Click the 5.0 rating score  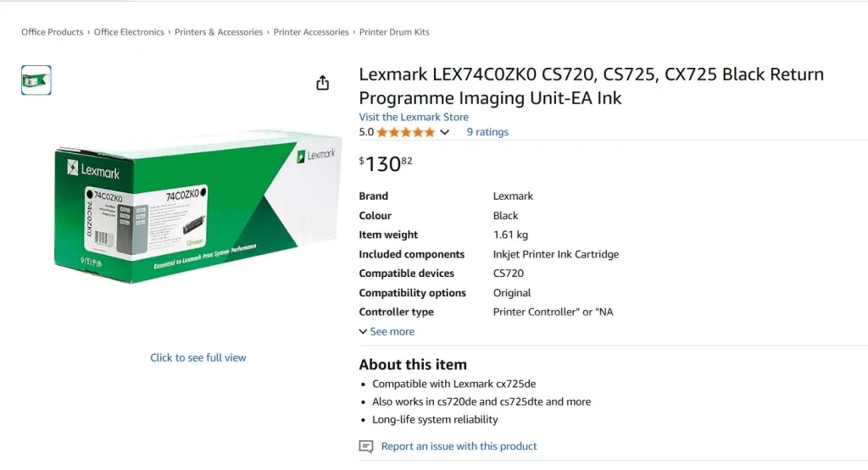coord(366,132)
